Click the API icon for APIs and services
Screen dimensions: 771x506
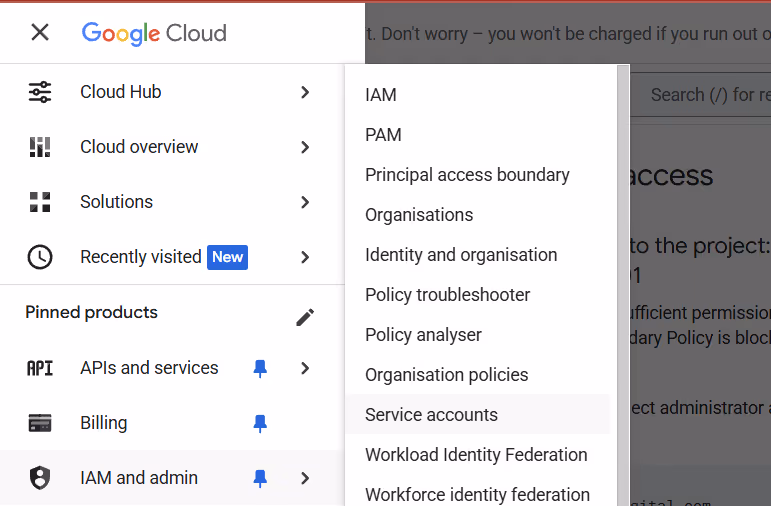[x=40, y=368]
